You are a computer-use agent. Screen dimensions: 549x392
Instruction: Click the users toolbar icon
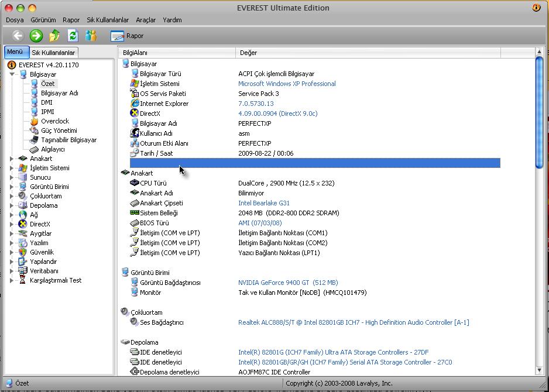tap(91, 36)
